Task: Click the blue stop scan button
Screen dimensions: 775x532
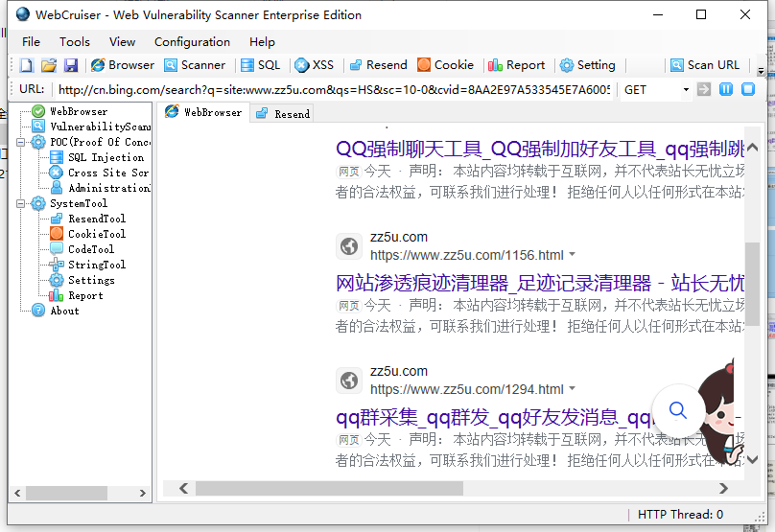Action: coord(748,89)
